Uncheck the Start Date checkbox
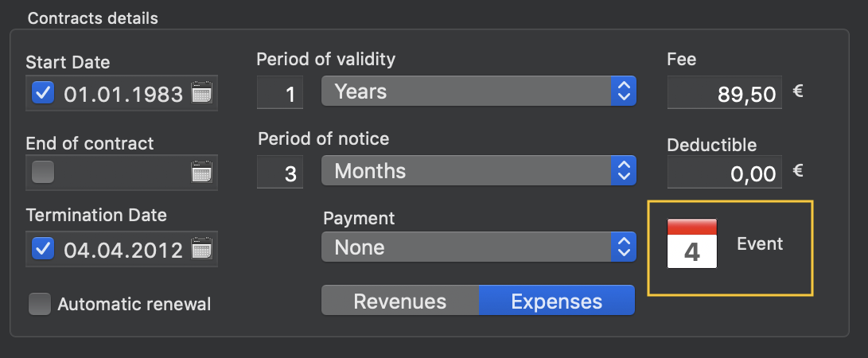The height and width of the screenshot is (358, 868). (x=43, y=92)
